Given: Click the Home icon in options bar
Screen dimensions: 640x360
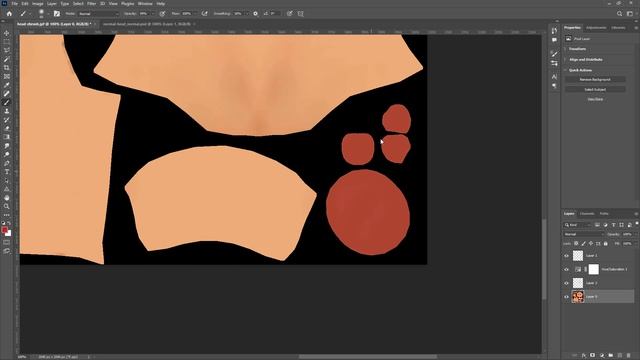Looking at the screenshot, I should click(x=9, y=13).
